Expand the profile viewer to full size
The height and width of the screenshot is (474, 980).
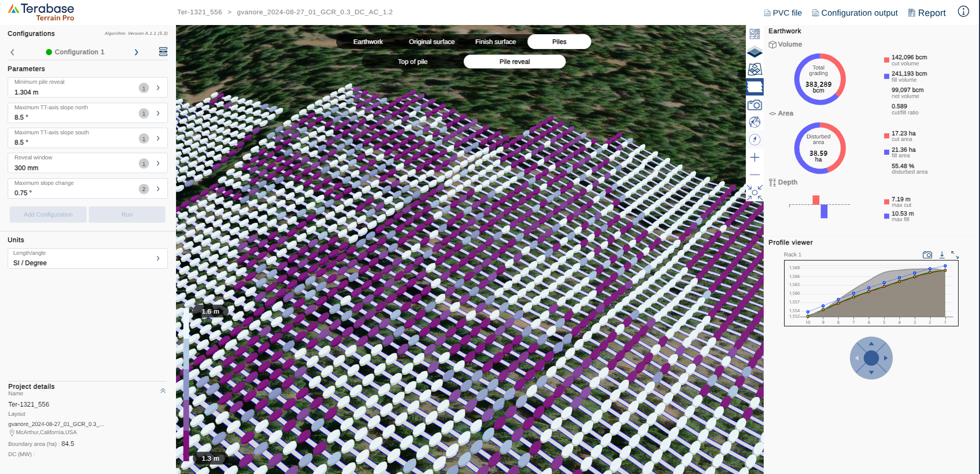point(955,255)
